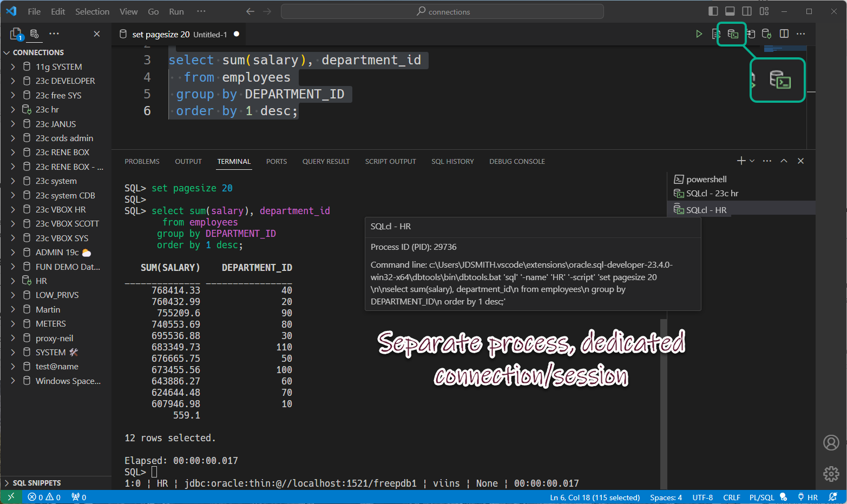The width and height of the screenshot is (847, 504).
Task: Close the bottom panel
Action: 801,161
